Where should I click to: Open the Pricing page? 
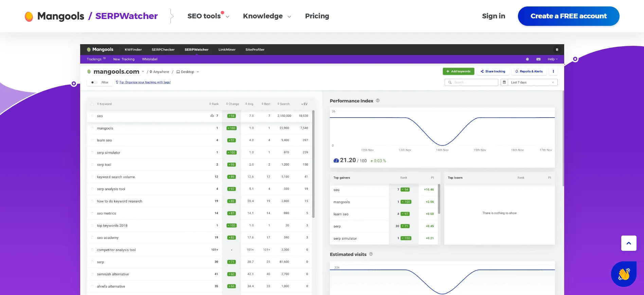pyautogui.click(x=317, y=16)
